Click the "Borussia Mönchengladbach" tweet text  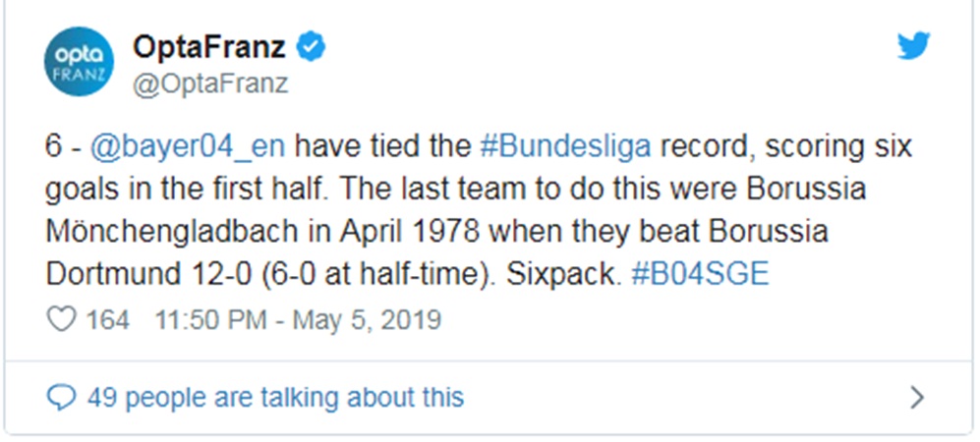tap(157, 232)
